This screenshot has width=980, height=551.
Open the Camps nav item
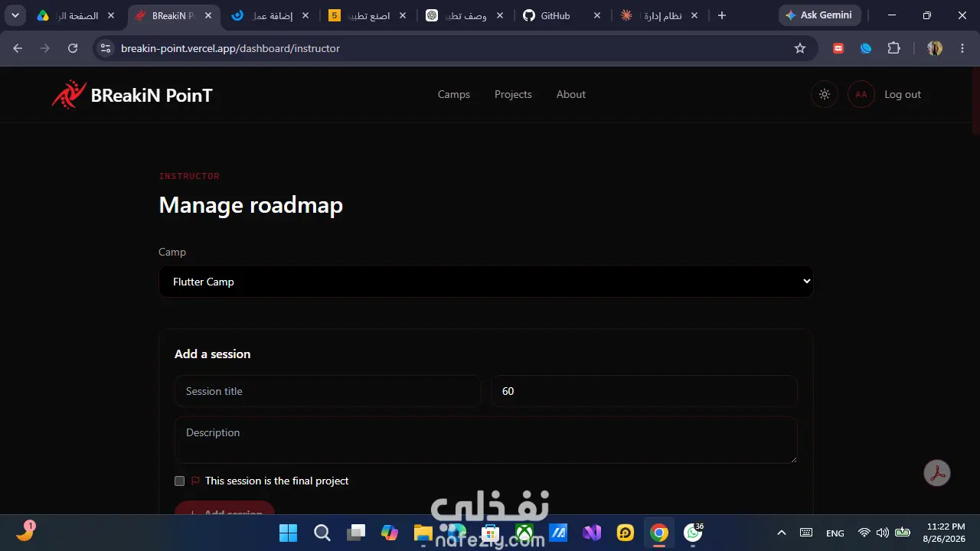tap(454, 95)
